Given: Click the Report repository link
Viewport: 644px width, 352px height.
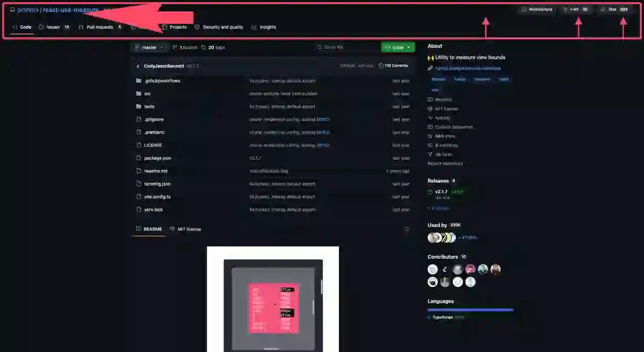Looking at the screenshot, I should point(445,163).
